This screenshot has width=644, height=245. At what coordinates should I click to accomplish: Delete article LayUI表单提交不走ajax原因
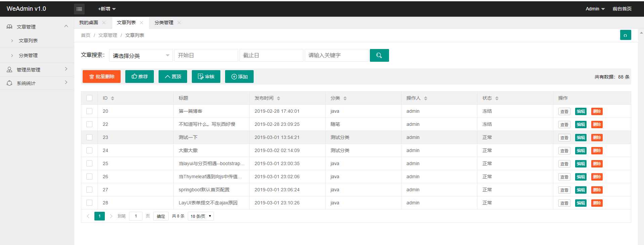coord(597,203)
